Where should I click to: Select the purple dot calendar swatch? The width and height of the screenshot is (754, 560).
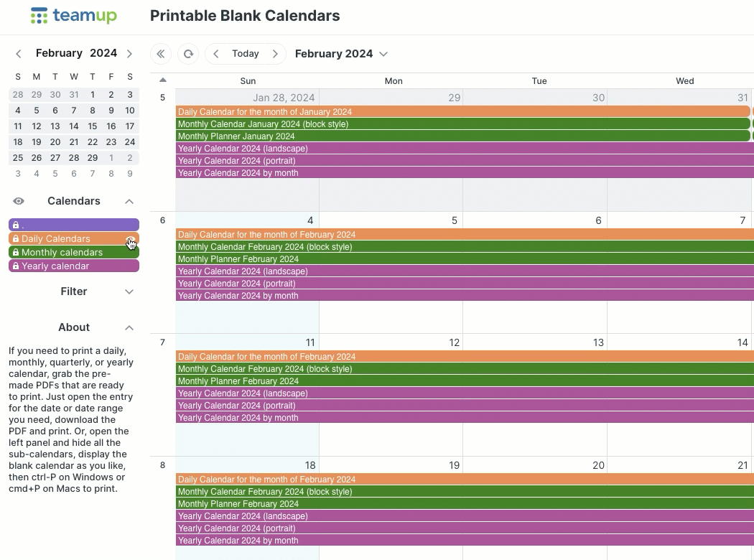[x=73, y=225]
